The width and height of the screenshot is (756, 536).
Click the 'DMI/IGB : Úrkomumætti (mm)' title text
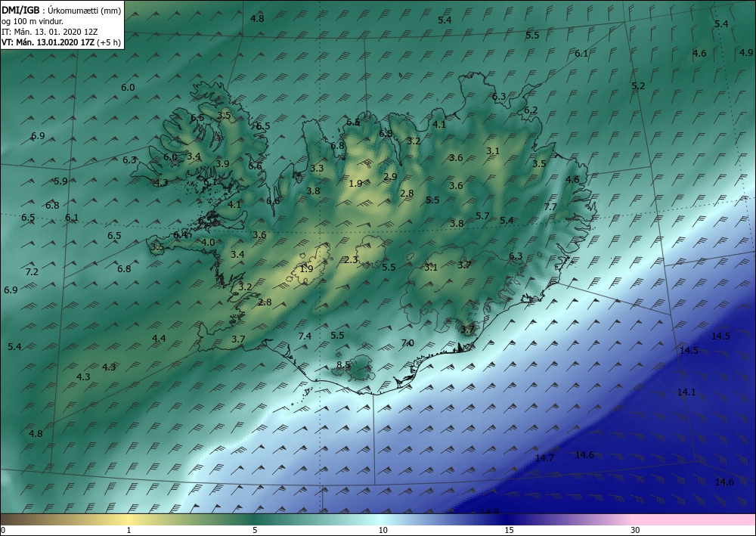(61, 10)
